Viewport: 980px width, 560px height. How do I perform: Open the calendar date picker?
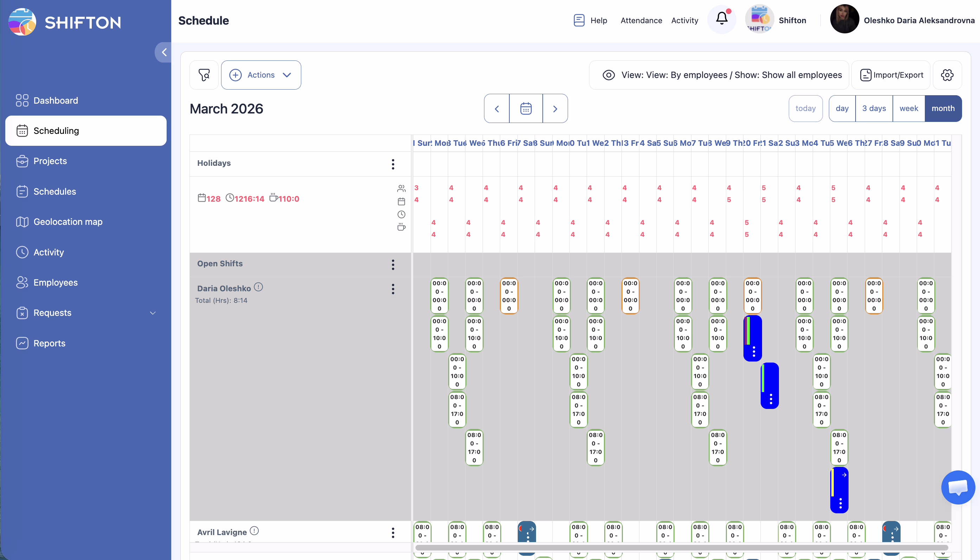526,109
